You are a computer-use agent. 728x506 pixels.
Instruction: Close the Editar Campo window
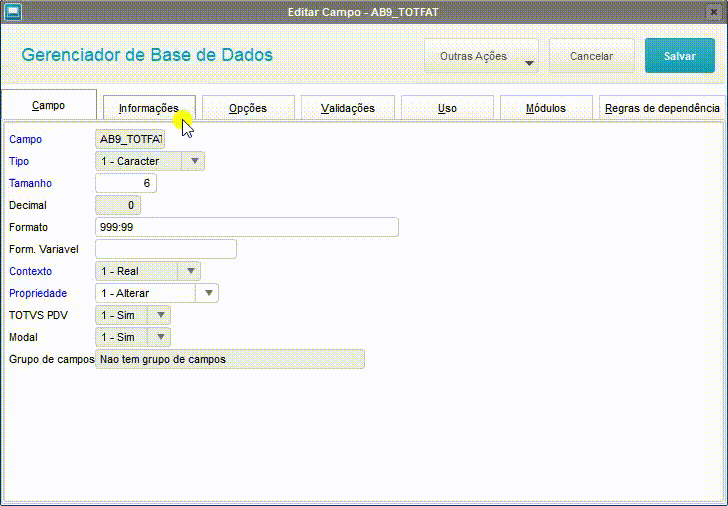[x=714, y=12]
